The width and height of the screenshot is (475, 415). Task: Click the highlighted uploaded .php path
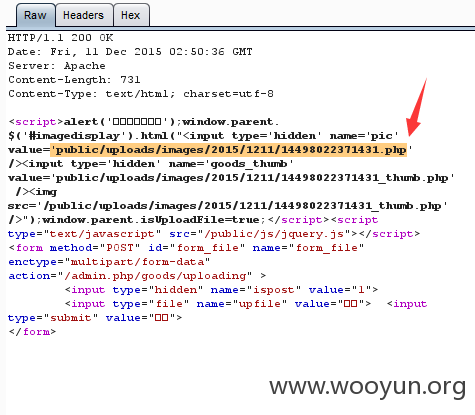pyautogui.click(x=229, y=150)
